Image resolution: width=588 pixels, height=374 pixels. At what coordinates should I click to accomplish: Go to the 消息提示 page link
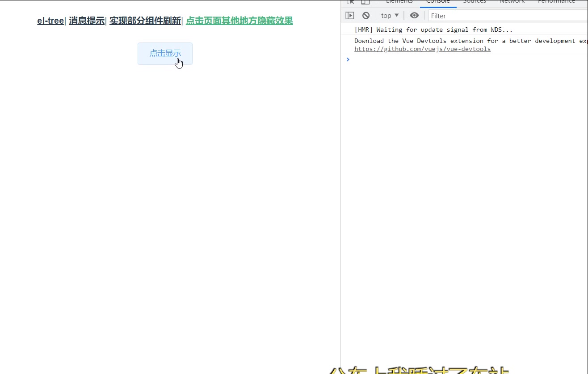pos(87,21)
